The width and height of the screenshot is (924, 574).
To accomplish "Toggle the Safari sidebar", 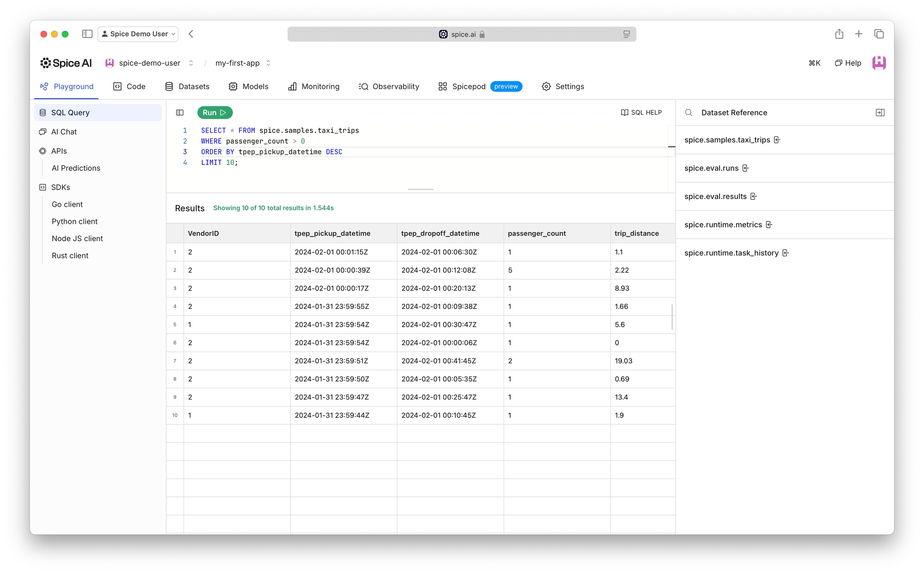I will [87, 34].
